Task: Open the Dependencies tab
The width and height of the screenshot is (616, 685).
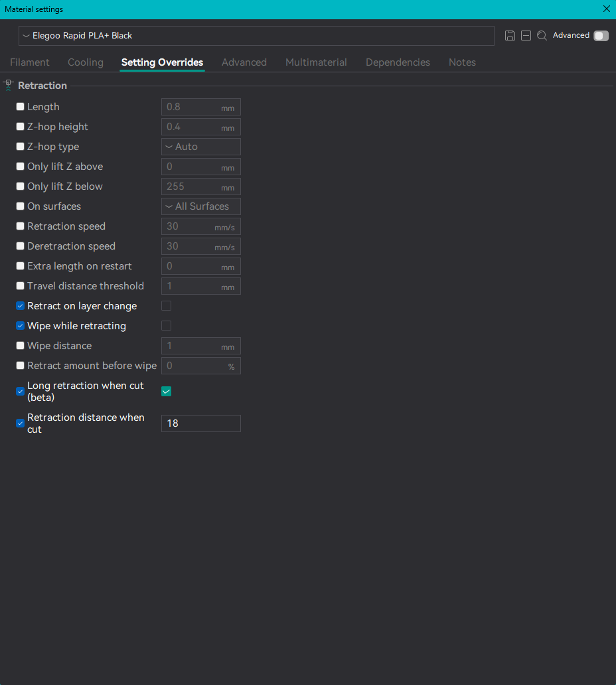Action: pyautogui.click(x=398, y=62)
